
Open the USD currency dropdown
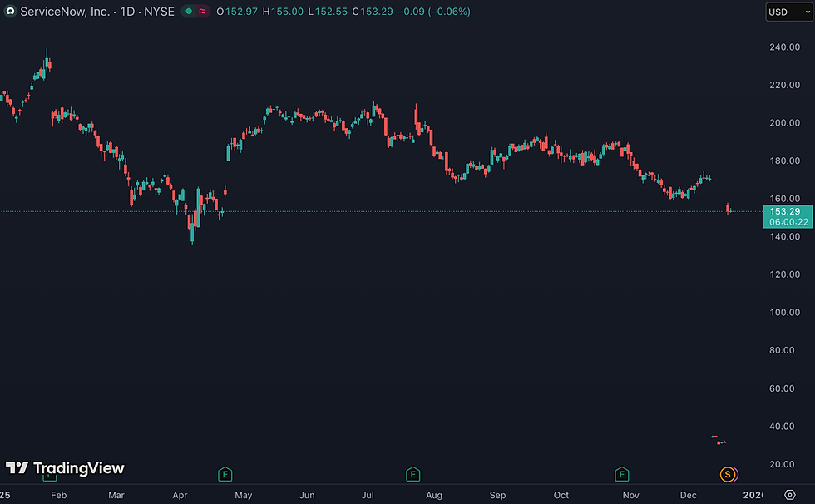click(x=789, y=12)
